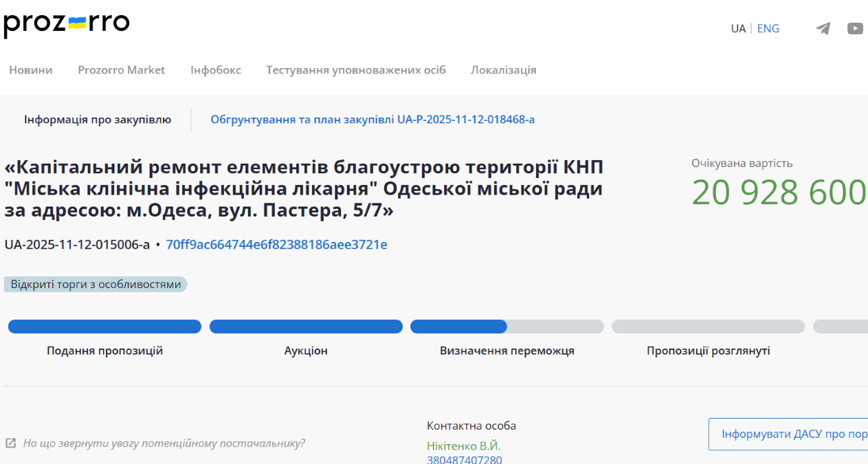Select the Локалізація menu item
Screen dimensions: 868x464
503,70
